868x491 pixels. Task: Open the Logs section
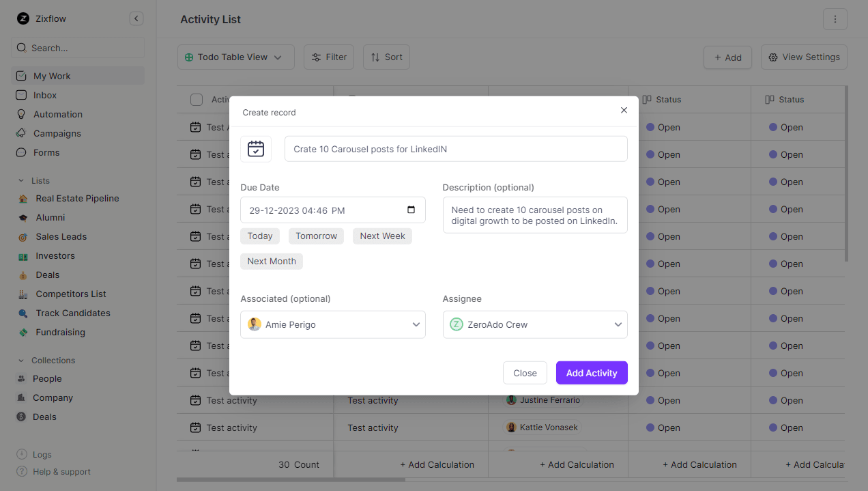coord(40,454)
